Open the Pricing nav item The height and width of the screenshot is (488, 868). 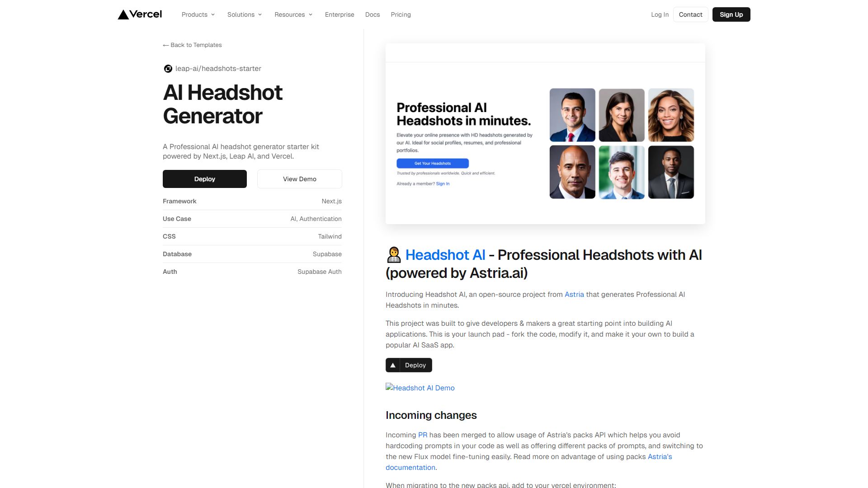(401, 14)
